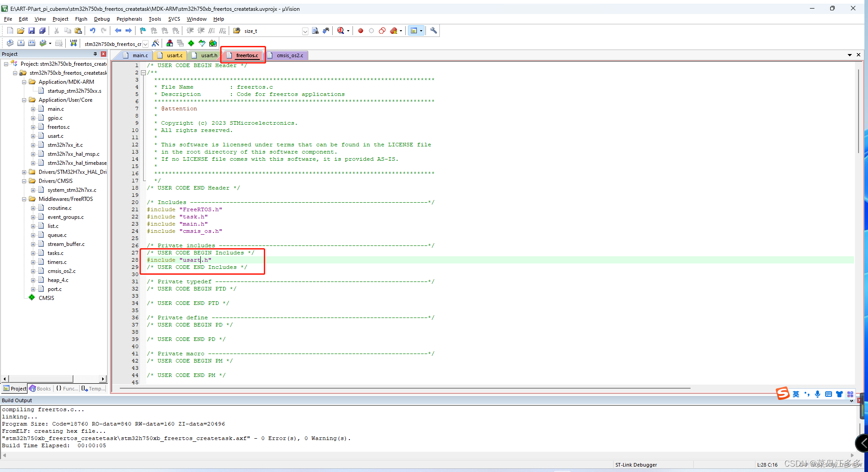Expand the tasks.c tree node
The image size is (868, 472).
tap(33, 253)
